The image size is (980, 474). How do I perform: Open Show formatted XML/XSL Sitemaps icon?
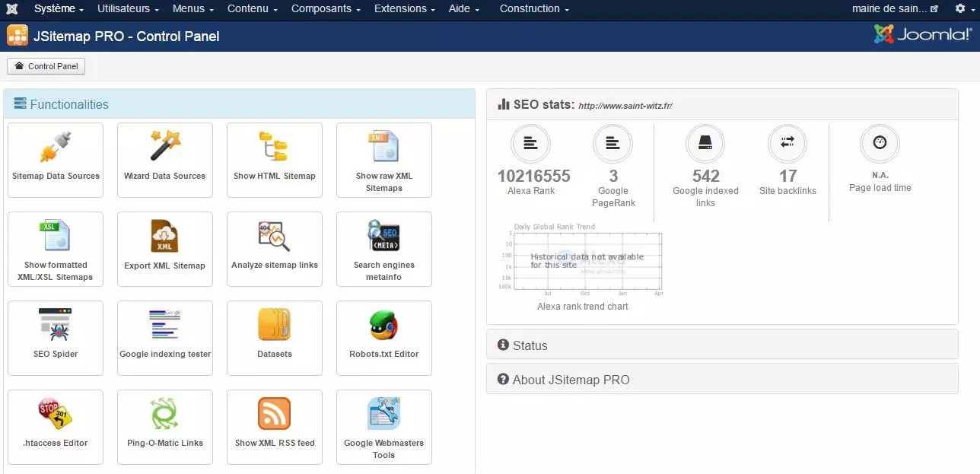pos(56,235)
